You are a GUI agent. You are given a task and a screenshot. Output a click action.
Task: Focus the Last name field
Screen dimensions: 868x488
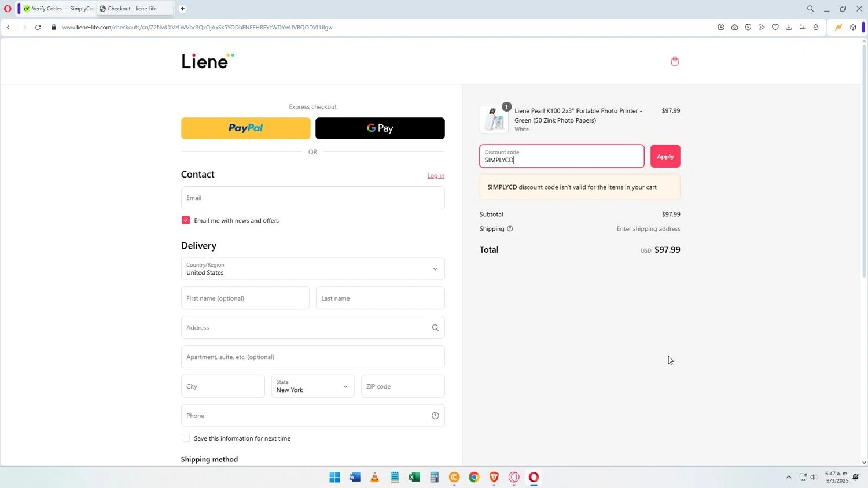[x=380, y=298]
